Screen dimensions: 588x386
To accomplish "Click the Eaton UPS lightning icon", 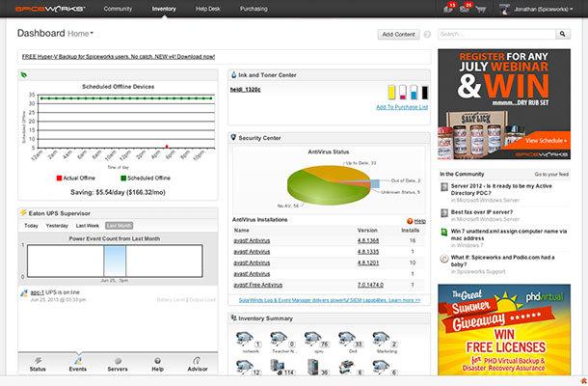I will [23, 213].
